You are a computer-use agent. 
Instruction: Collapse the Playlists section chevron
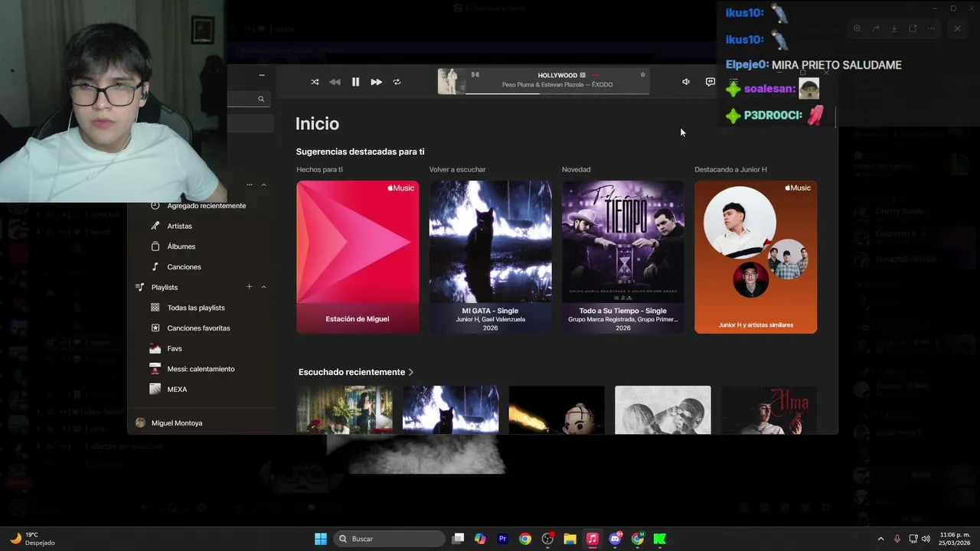pyautogui.click(x=263, y=287)
